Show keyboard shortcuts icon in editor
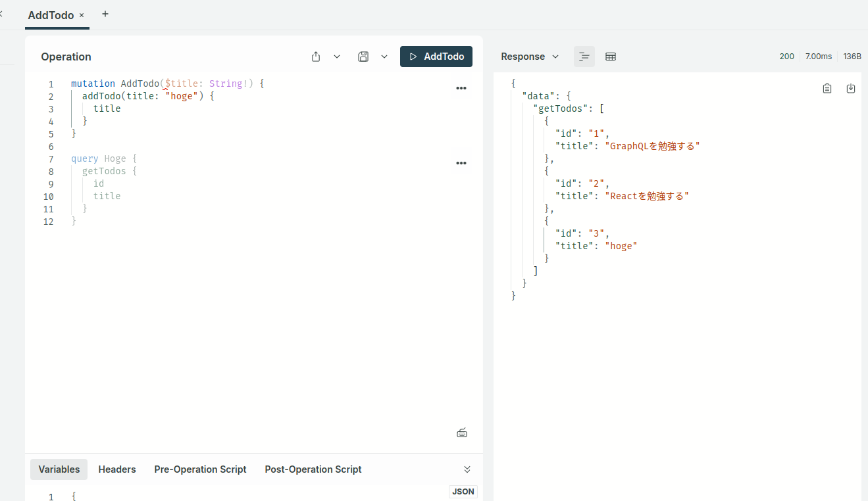 462,433
